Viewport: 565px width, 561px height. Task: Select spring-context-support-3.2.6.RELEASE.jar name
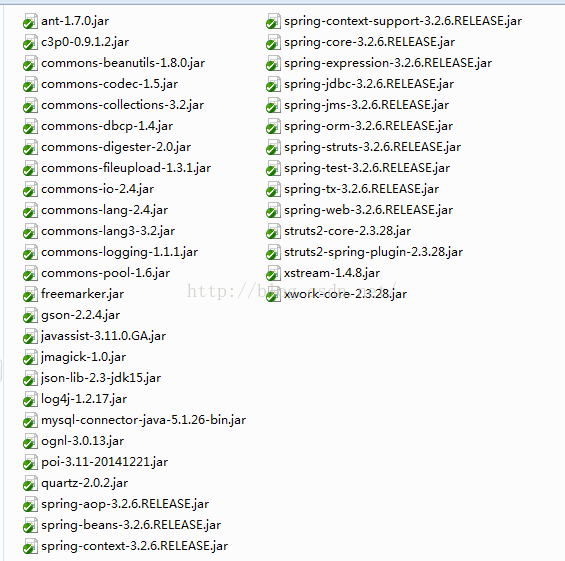403,21
